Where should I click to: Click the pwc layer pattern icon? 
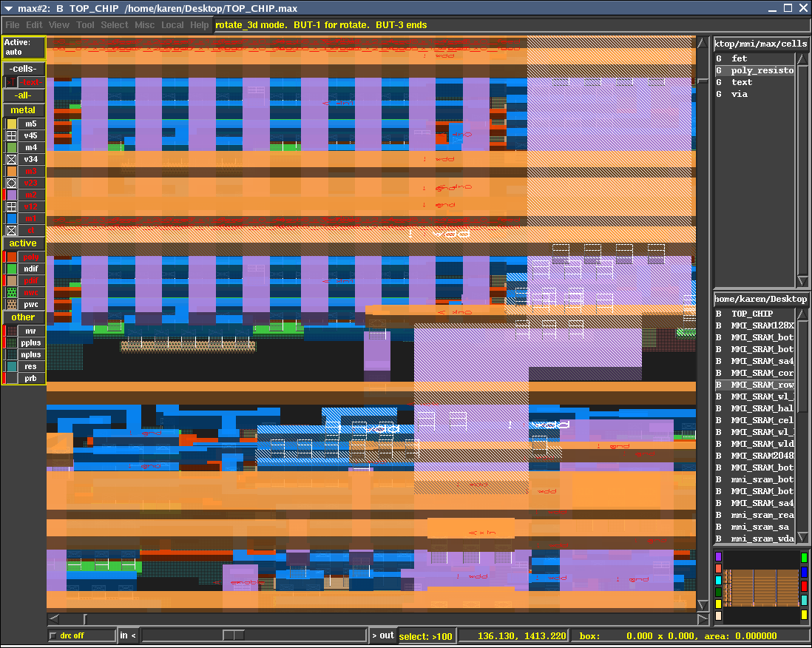(11, 305)
